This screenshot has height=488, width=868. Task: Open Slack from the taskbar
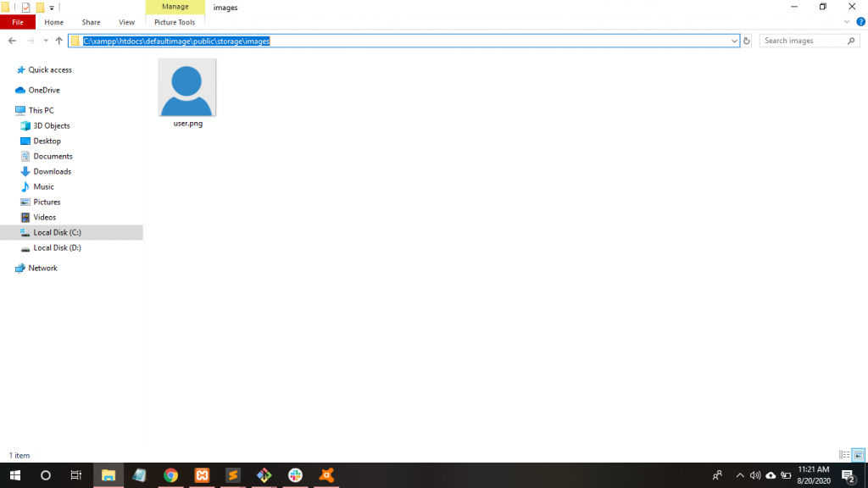(x=295, y=475)
